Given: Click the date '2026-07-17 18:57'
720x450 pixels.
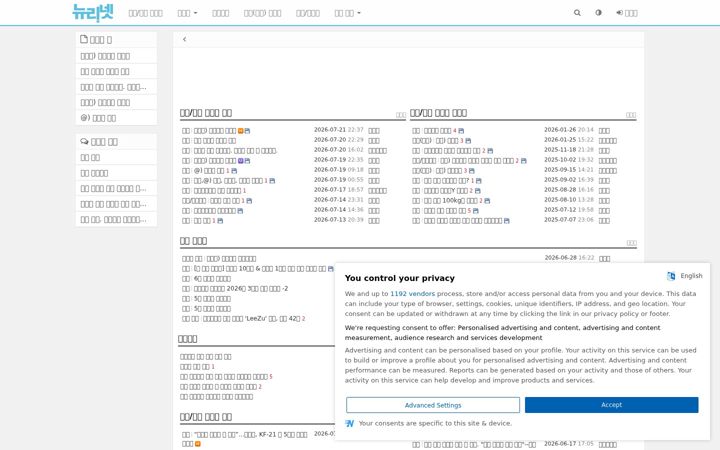Looking at the screenshot, I should pyautogui.click(x=338, y=190).
